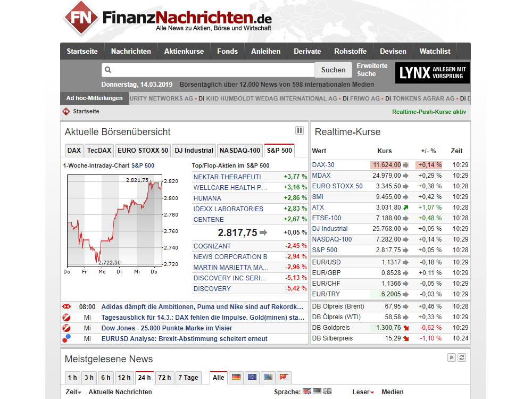Filter news by China flag
Screen dimensions: 532x399
point(284,377)
